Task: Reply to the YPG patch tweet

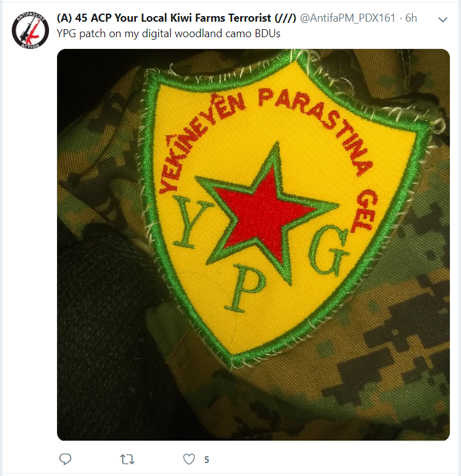Action: [x=65, y=459]
